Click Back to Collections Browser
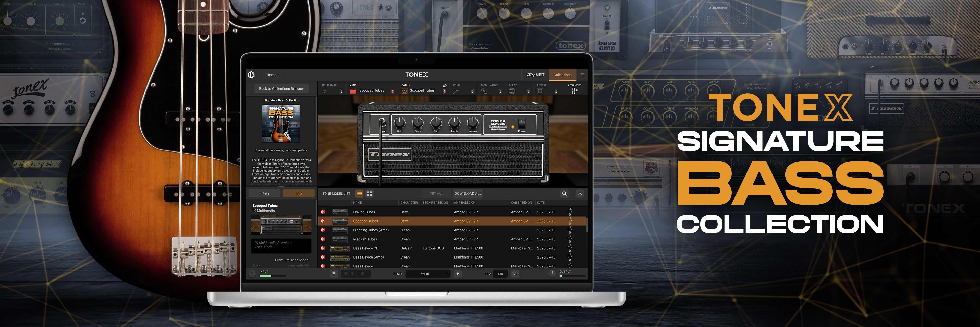 click(x=281, y=89)
